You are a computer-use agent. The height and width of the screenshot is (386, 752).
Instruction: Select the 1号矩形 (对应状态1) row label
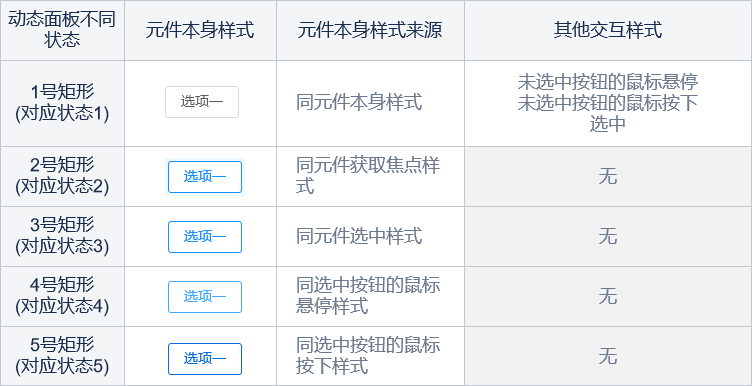coord(62,103)
